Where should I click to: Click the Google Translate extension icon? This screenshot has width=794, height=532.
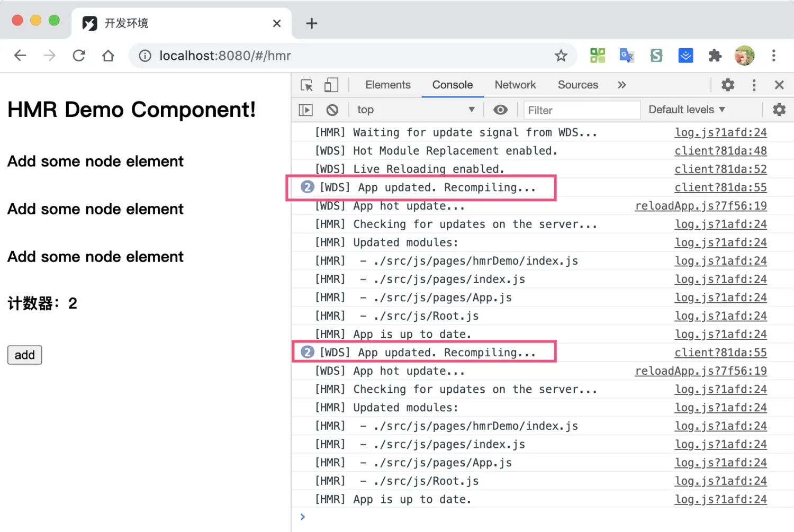click(x=627, y=56)
